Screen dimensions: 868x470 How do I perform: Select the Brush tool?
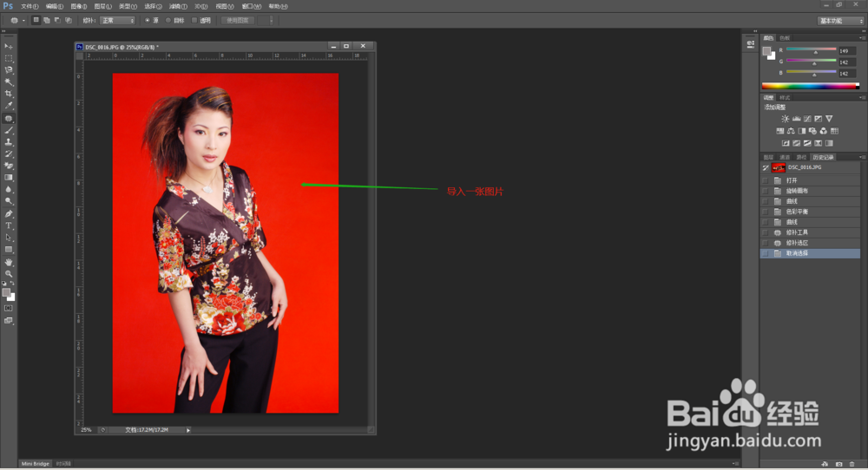(x=9, y=130)
